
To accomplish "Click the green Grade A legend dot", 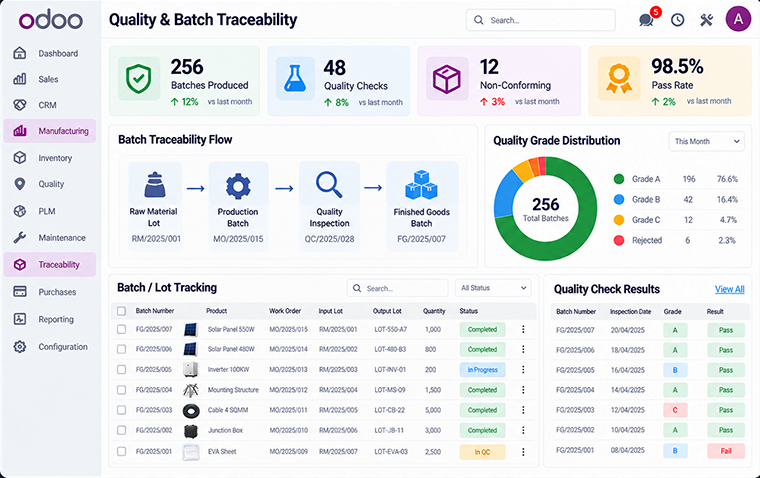I will [619, 179].
